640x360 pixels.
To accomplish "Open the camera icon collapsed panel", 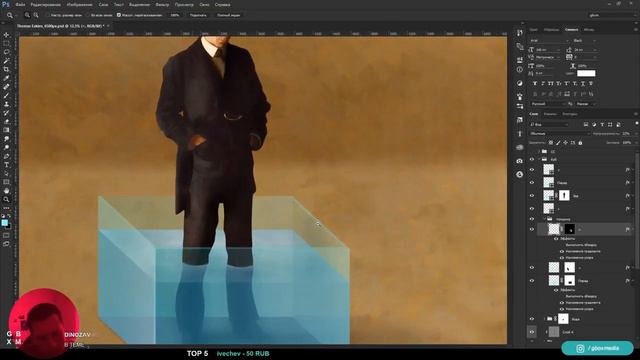I will 519,161.
